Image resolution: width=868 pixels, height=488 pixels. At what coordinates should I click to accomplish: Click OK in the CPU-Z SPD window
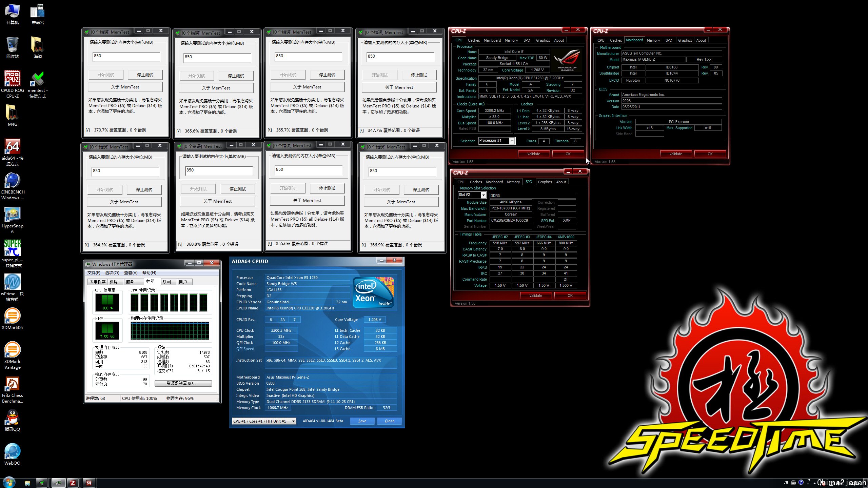click(570, 296)
